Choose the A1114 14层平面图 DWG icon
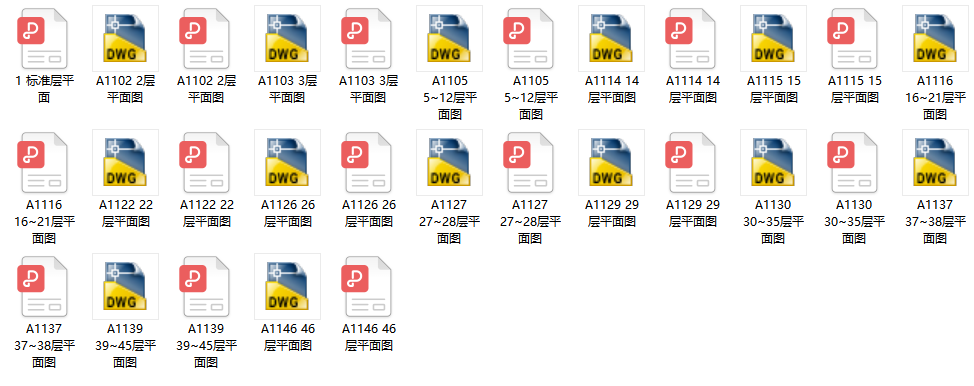The width and height of the screenshot is (974, 386). pos(611,39)
